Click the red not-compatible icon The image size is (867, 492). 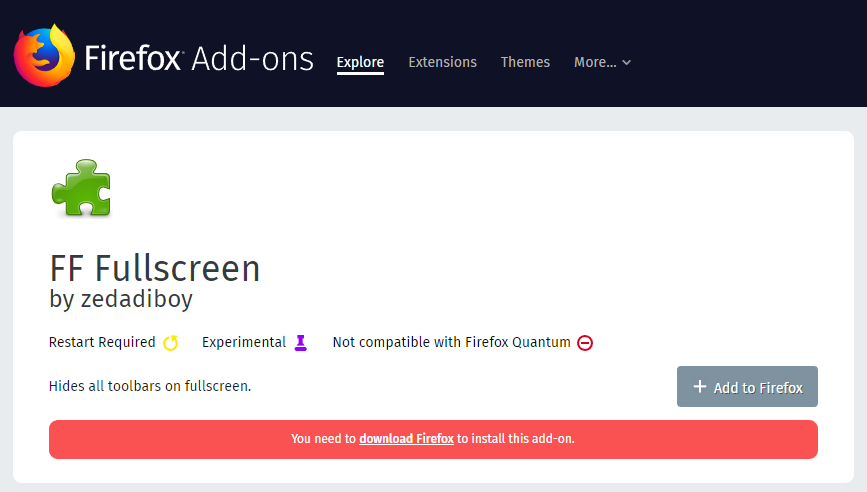[x=585, y=343]
